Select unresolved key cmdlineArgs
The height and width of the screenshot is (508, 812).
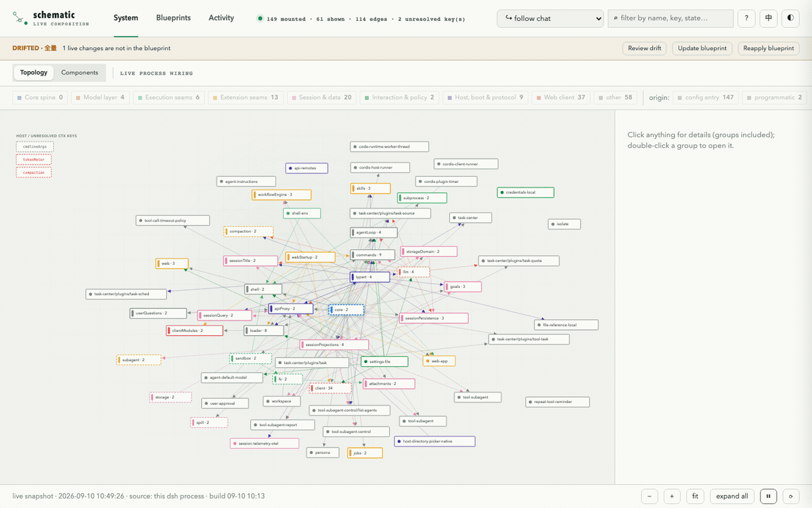click(35, 146)
